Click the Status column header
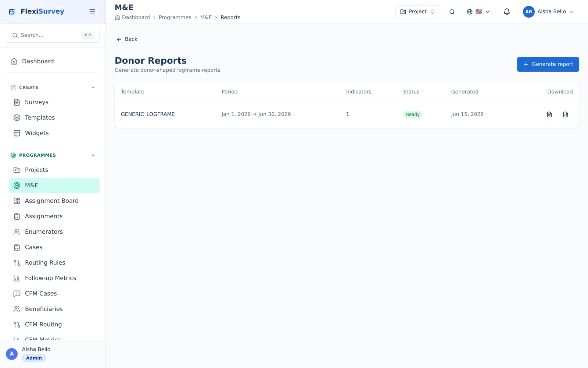 point(411,92)
